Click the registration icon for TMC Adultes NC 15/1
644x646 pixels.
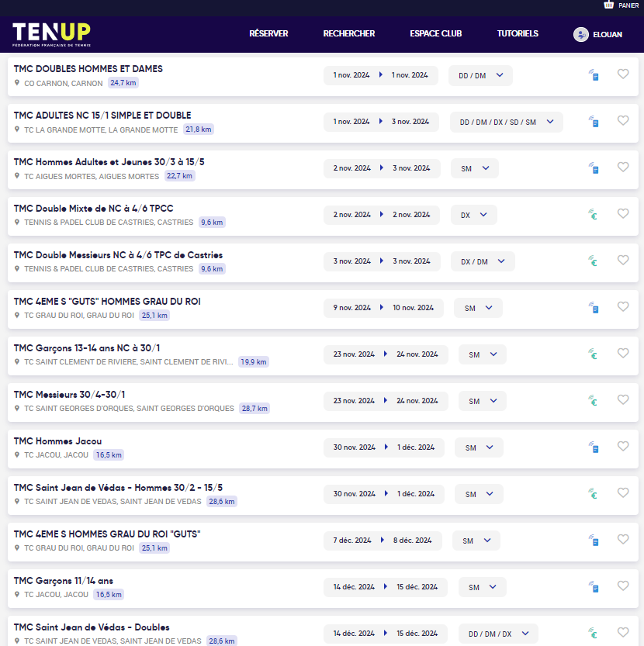(594, 122)
